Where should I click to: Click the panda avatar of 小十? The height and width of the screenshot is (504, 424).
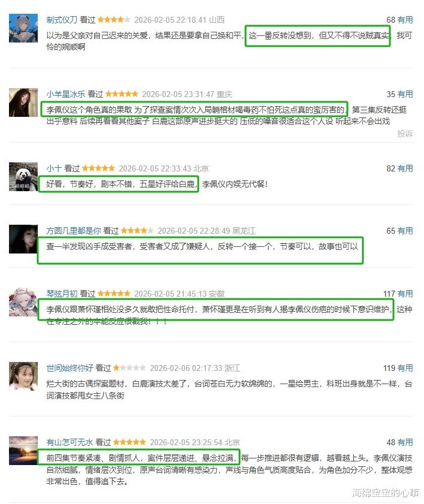coord(23,177)
